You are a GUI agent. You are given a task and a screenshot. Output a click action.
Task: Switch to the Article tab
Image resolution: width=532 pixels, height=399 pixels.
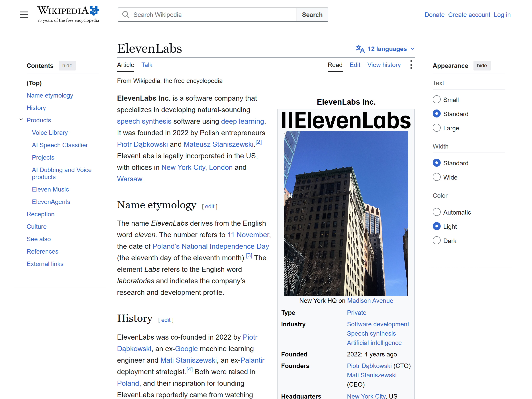(x=125, y=65)
